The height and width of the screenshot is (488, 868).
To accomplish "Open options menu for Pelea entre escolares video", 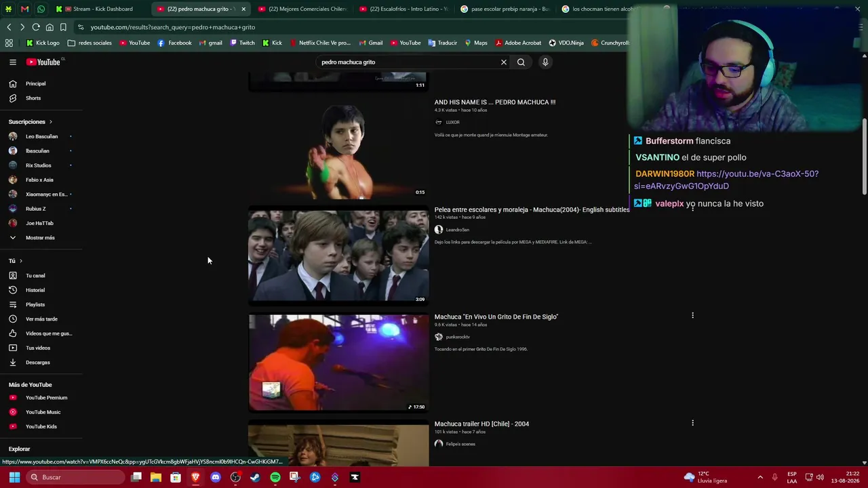I will click(x=692, y=209).
